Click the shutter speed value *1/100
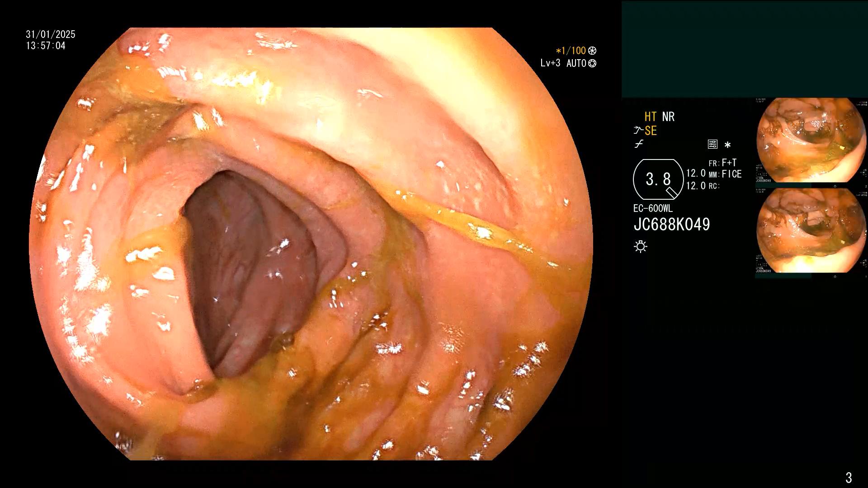The height and width of the screenshot is (488, 868). point(571,51)
